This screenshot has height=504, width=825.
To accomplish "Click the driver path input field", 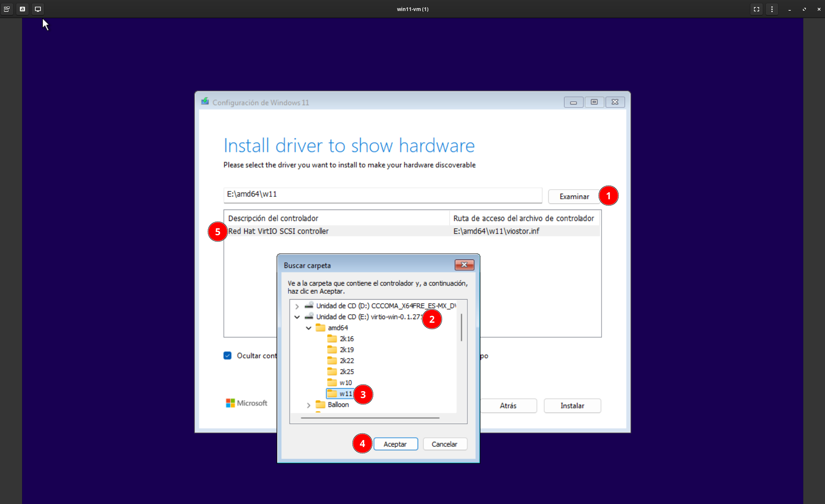I will click(x=383, y=194).
